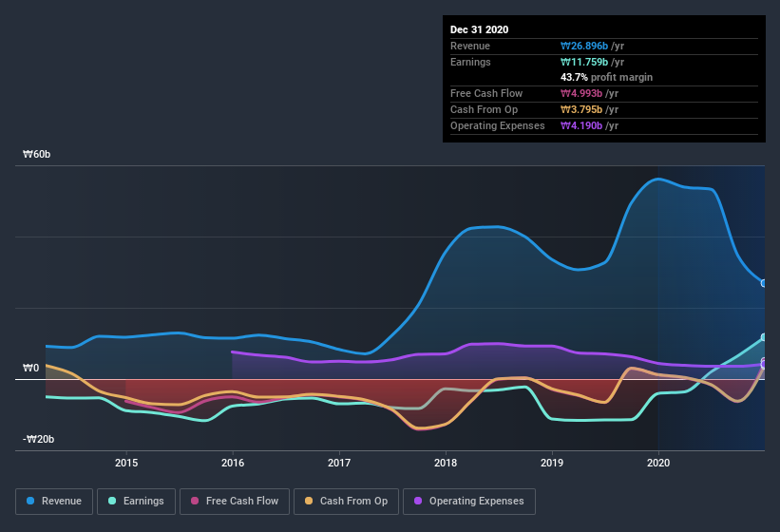Click the pink Free Cash Flow dot
The image size is (780, 532).
195,501
